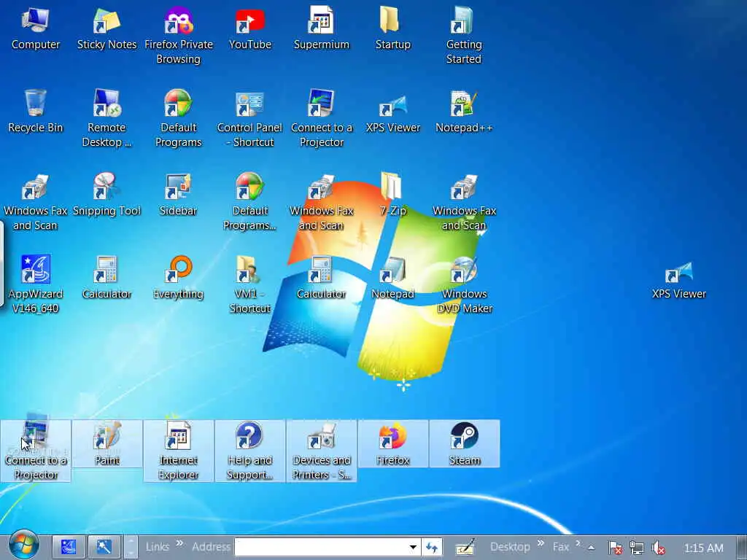The width and height of the screenshot is (747, 560).
Task: Click the Address bar Go/refresh button
Action: (x=432, y=547)
